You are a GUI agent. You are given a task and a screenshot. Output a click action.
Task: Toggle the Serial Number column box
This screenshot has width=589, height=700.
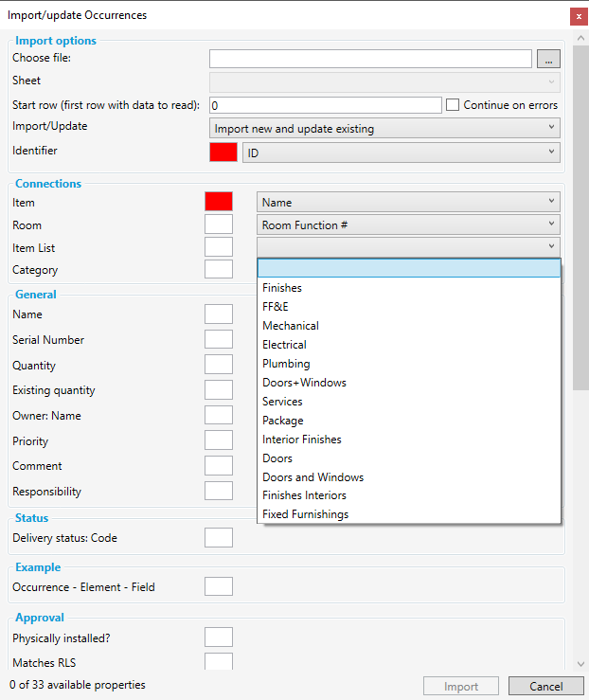[219, 339]
